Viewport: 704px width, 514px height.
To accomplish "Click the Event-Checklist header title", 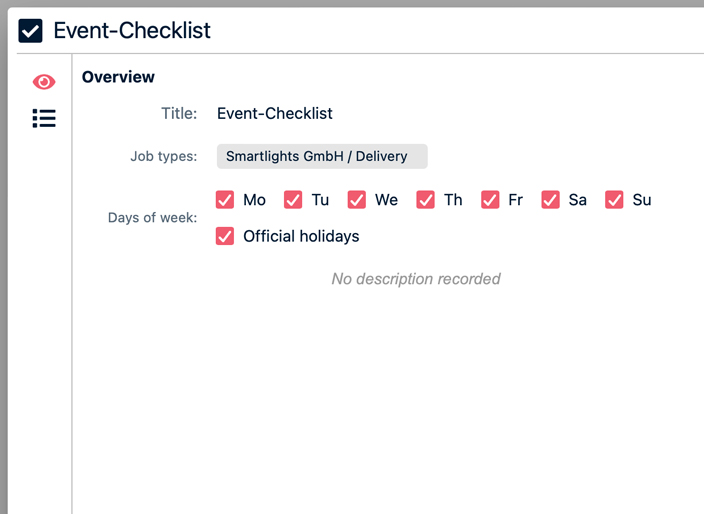I will tap(132, 30).
